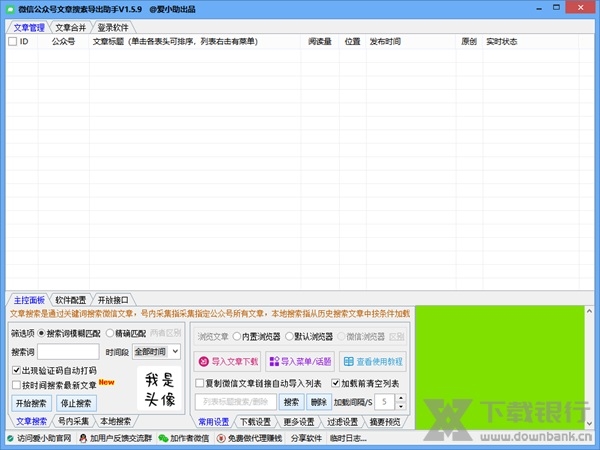Viewport: 600px width, 450px height.
Task: Click the 导入文章下载 button
Action: pos(227,362)
